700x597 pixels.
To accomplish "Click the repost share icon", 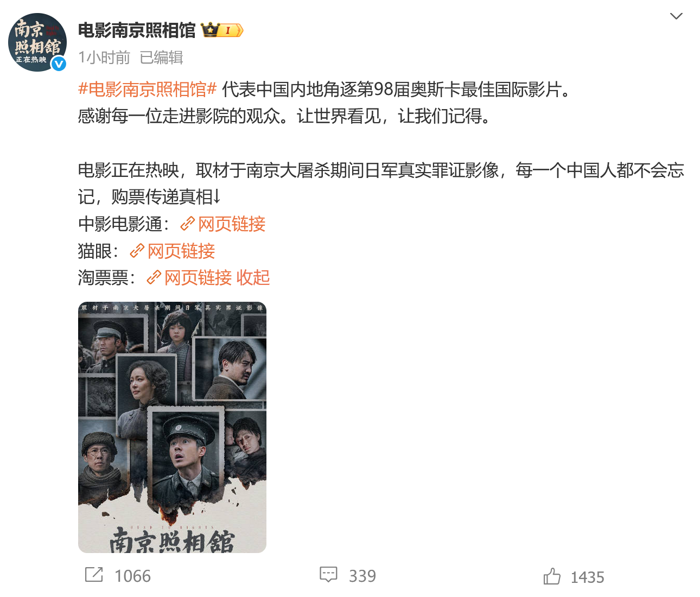I will 94,575.
